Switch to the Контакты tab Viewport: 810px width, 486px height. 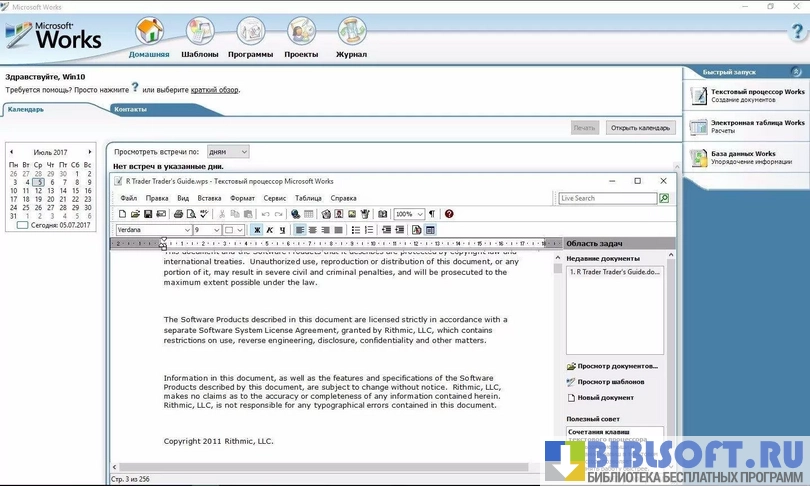(x=130, y=109)
